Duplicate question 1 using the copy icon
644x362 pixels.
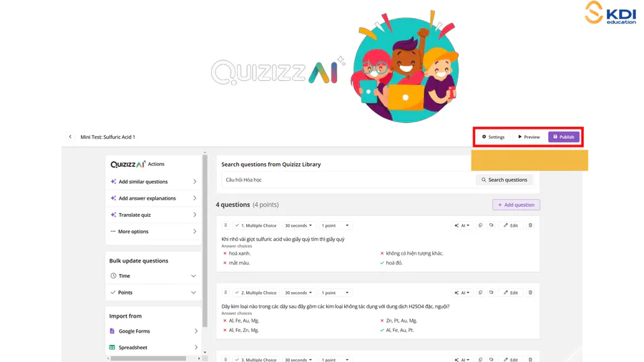480,225
